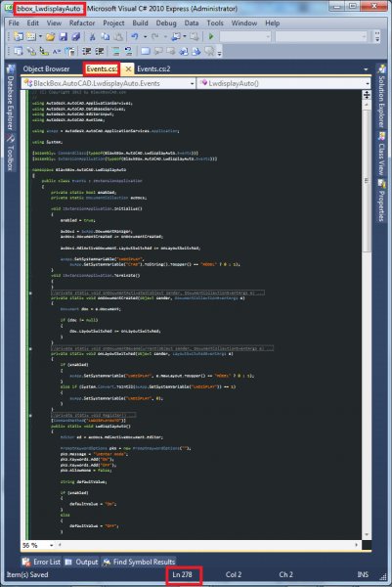
Task: Click the Cut scissors icon
Action: (x=92, y=36)
